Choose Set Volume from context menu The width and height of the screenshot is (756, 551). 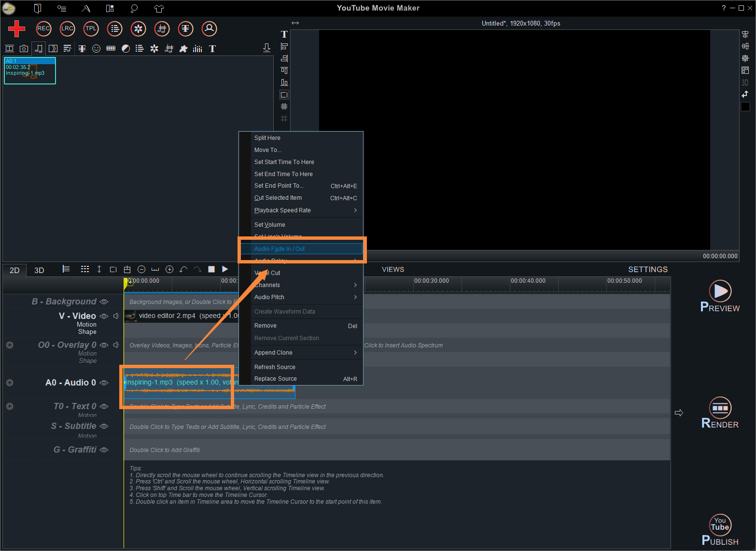(x=307, y=225)
